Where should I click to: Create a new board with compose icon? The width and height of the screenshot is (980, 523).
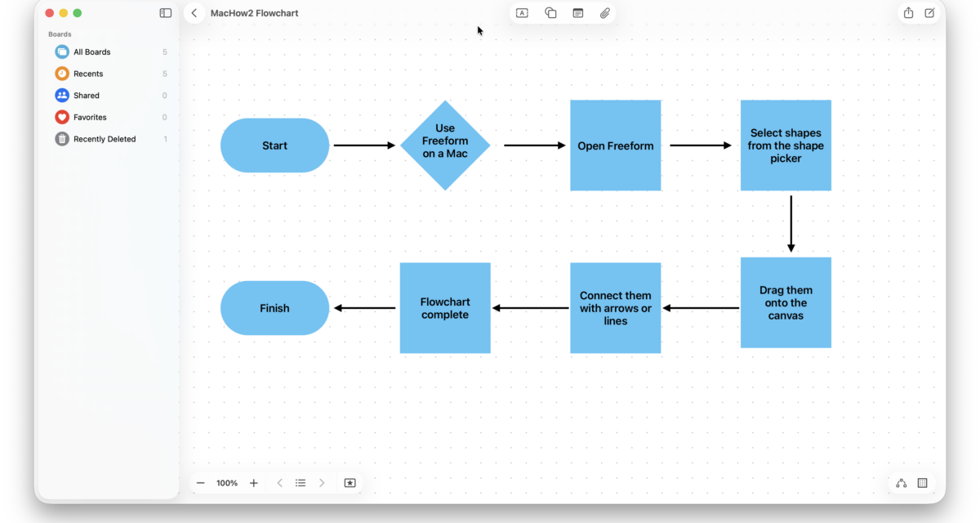(929, 13)
